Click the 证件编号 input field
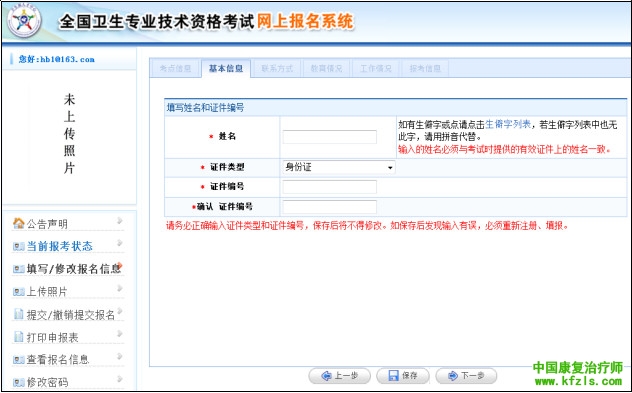 click(x=330, y=187)
